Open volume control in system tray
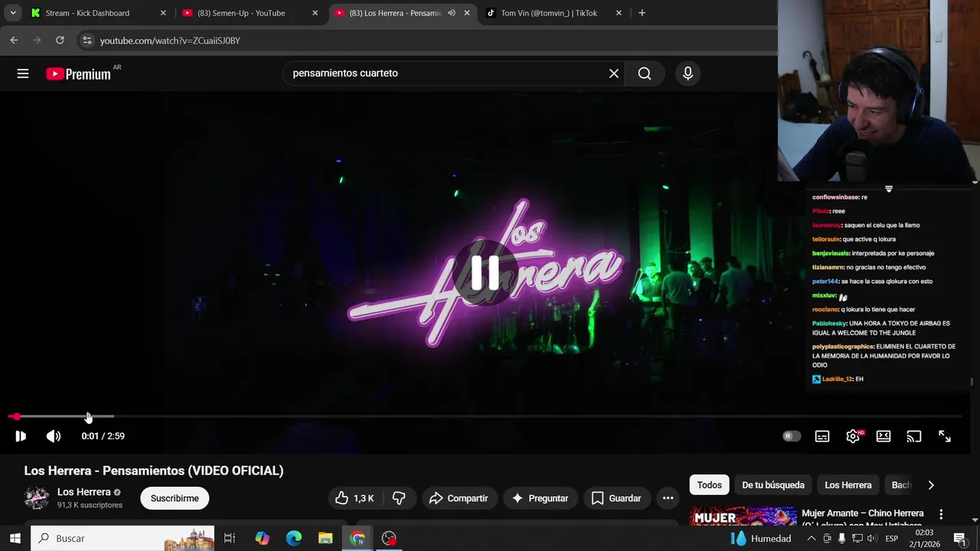 [871, 539]
